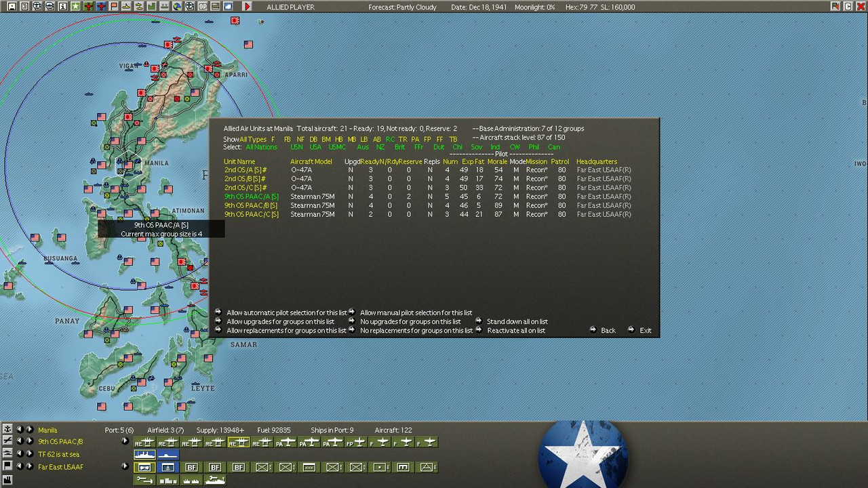Toggle the FB aircraft type filter
The image size is (868, 488).
point(288,139)
